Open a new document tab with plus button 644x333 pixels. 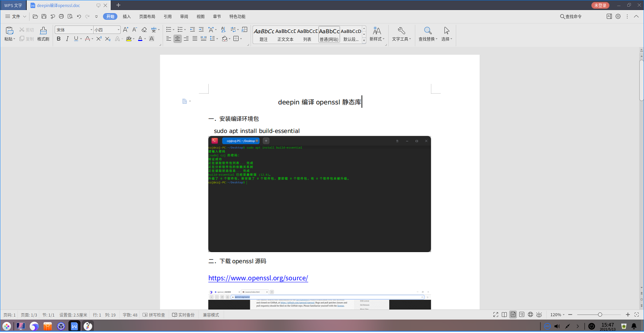tap(119, 5)
